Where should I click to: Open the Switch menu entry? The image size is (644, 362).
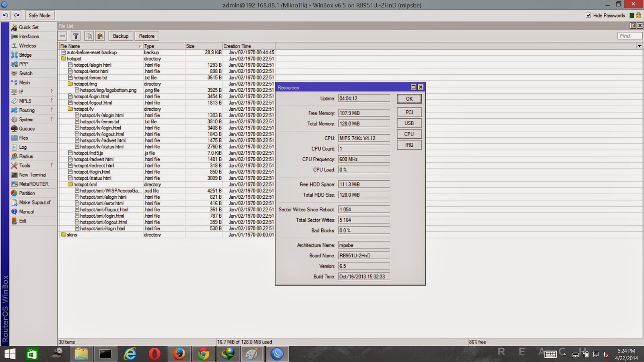click(x=33, y=73)
